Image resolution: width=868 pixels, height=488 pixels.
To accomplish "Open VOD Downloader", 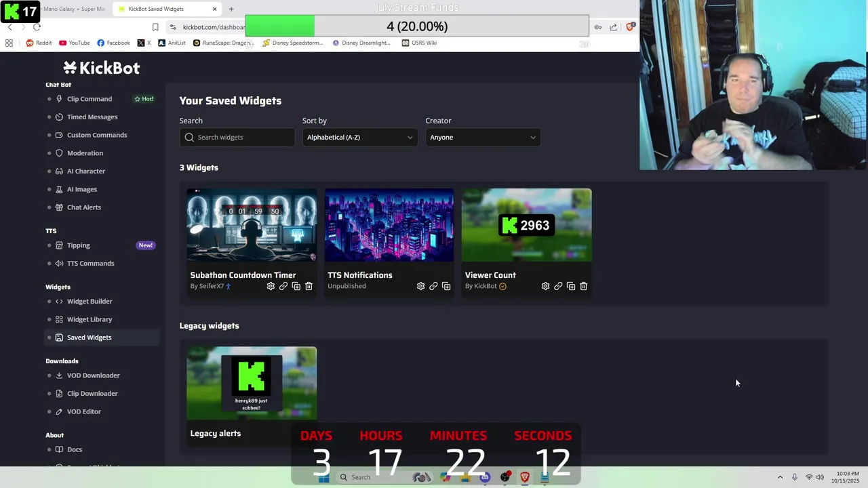I will coord(94,375).
